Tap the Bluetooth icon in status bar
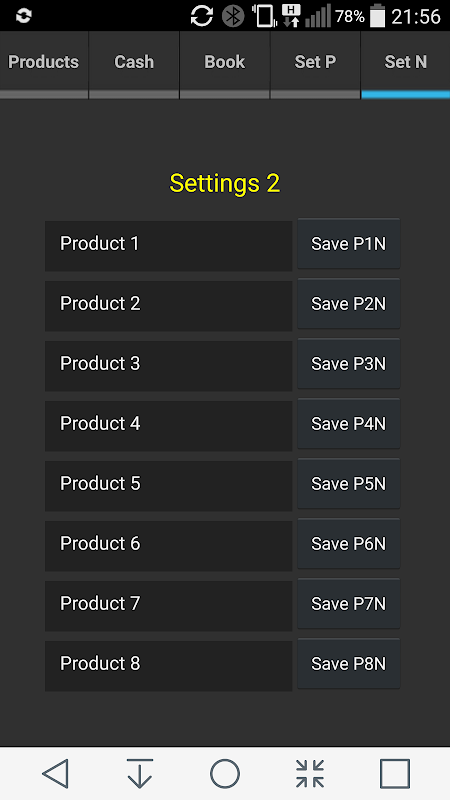This screenshot has height=800, width=450. pos(233,16)
